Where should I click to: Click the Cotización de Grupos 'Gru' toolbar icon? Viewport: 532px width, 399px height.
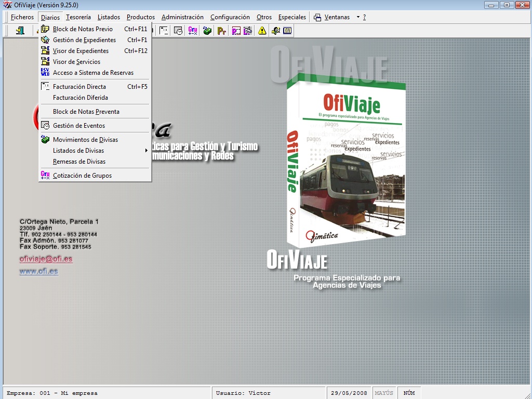[x=193, y=31]
